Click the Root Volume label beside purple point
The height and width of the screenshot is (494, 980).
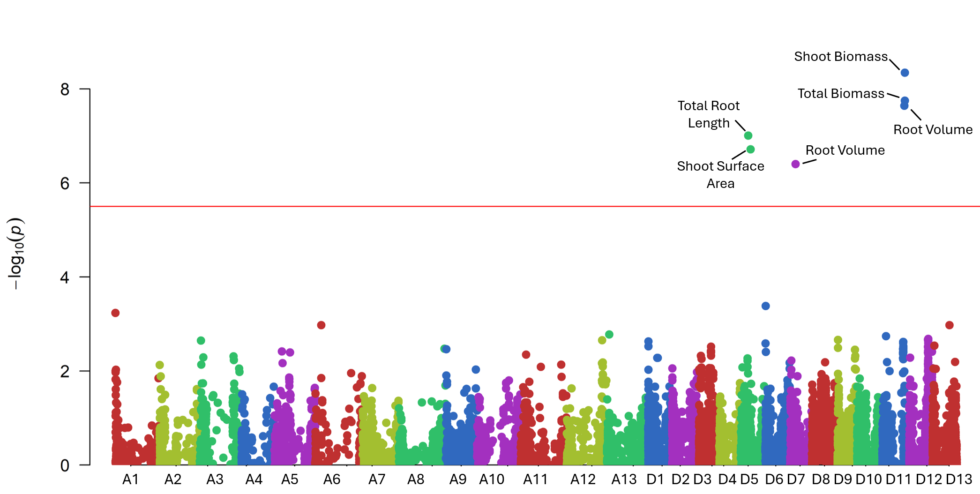point(845,150)
